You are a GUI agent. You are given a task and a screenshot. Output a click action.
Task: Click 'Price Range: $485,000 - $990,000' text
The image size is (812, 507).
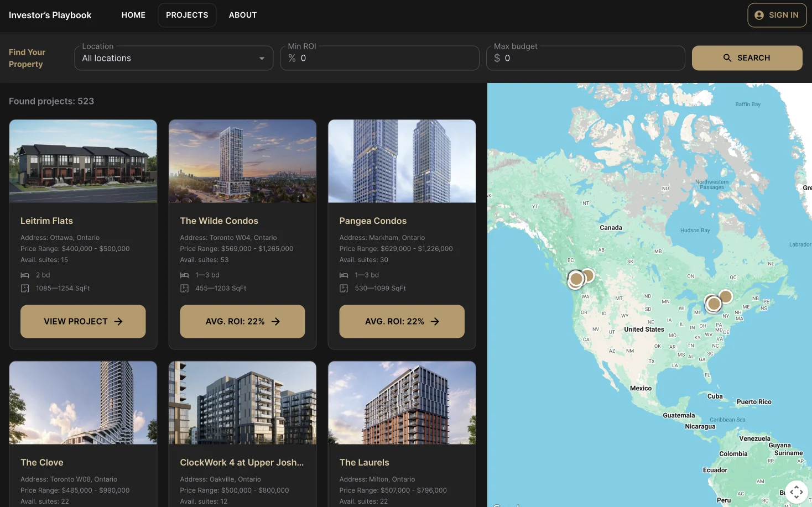[75, 490]
